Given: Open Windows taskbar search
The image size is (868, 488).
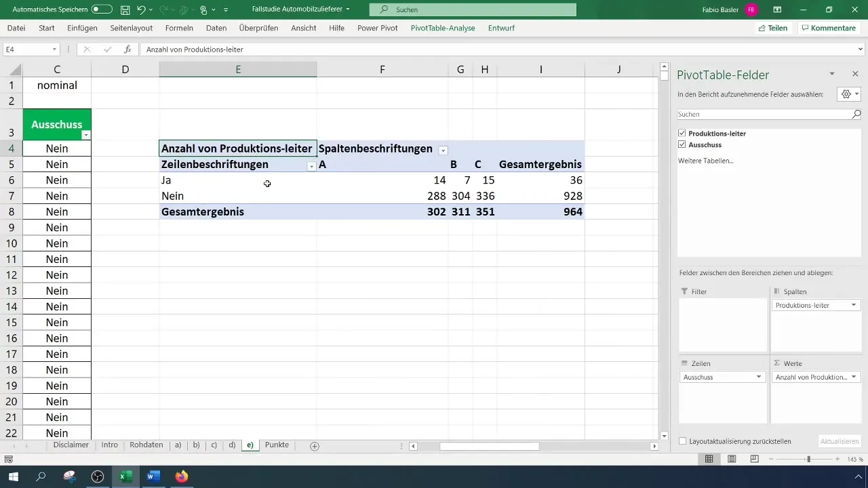Looking at the screenshot, I should (x=41, y=476).
